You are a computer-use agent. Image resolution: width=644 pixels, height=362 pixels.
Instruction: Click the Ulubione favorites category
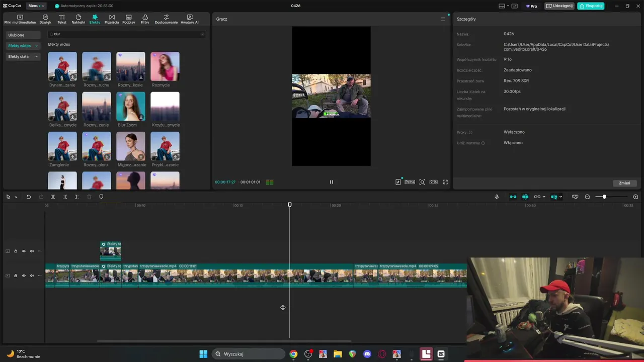[x=23, y=35]
